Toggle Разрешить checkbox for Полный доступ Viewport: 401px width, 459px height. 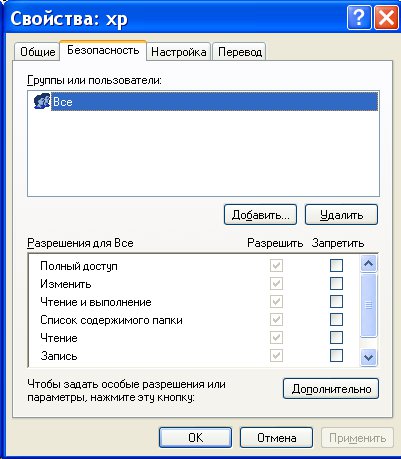[276, 266]
